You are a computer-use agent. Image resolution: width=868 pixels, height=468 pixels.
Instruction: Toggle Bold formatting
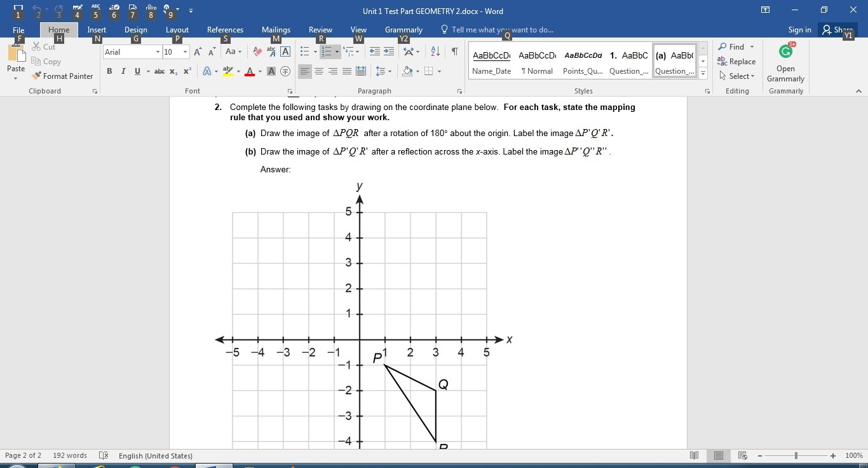pos(109,71)
